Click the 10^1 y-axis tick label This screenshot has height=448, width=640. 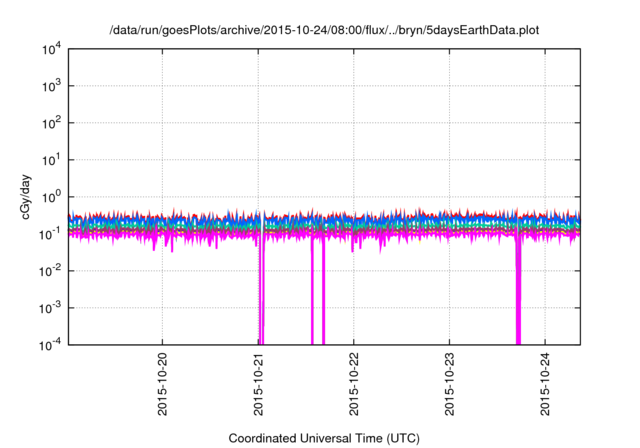(x=52, y=160)
